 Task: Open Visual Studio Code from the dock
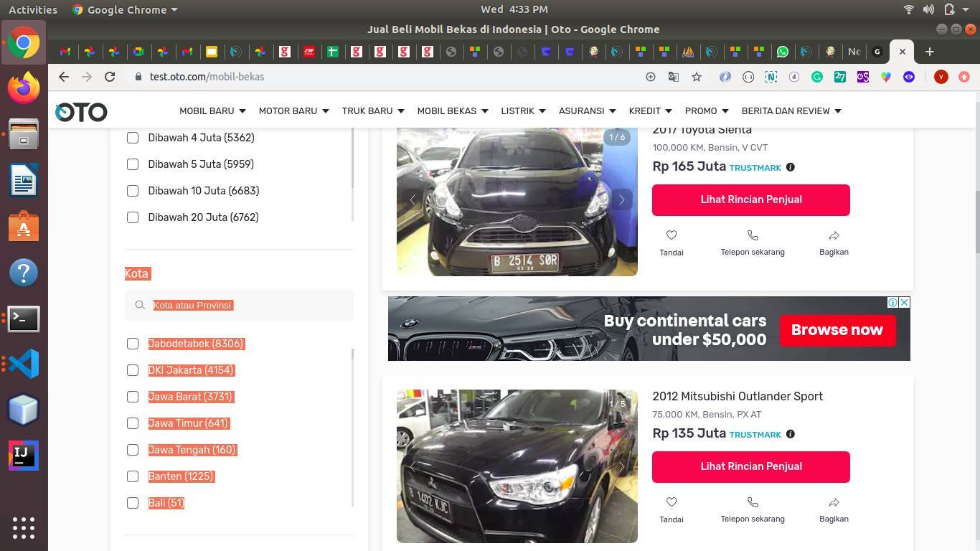[24, 364]
